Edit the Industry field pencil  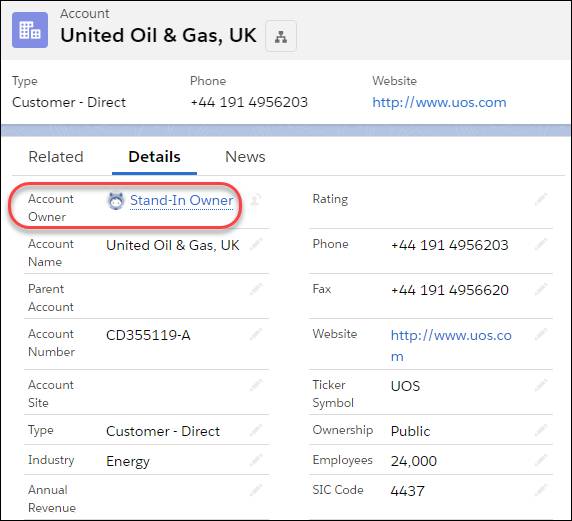click(256, 460)
